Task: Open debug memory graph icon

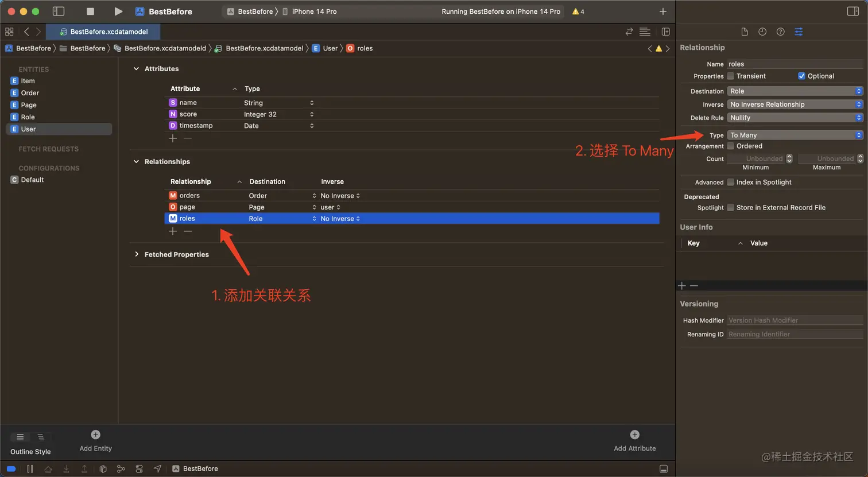Action: click(121, 468)
